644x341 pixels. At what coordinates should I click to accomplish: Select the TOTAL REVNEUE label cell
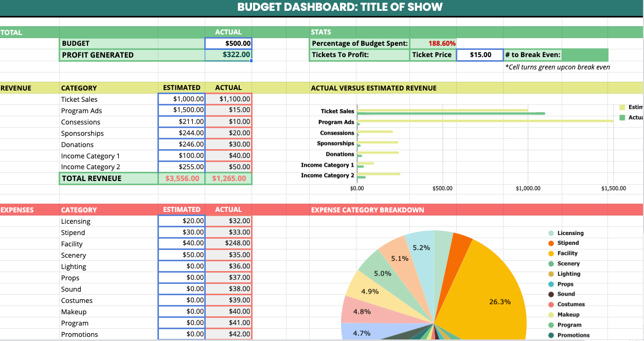[109, 178]
